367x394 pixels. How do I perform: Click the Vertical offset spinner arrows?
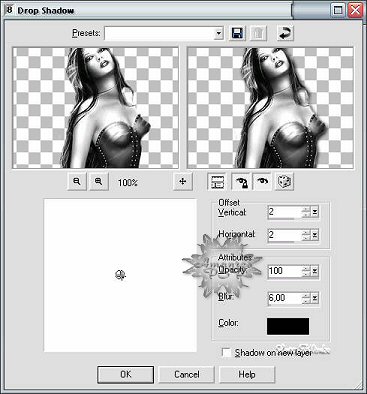pyautogui.click(x=306, y=212)
